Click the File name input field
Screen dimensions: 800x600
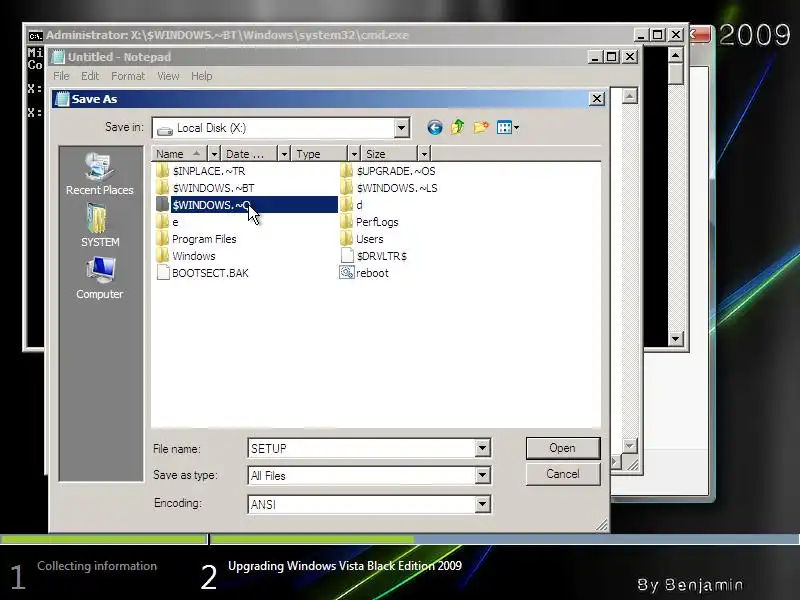pyautogui.click(x=362, y=448)
